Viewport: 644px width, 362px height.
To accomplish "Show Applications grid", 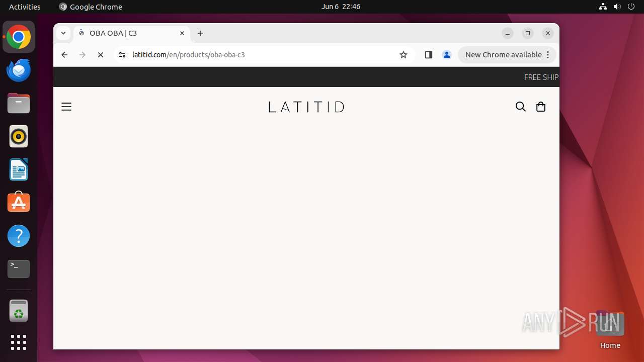I will coord(19,342).
